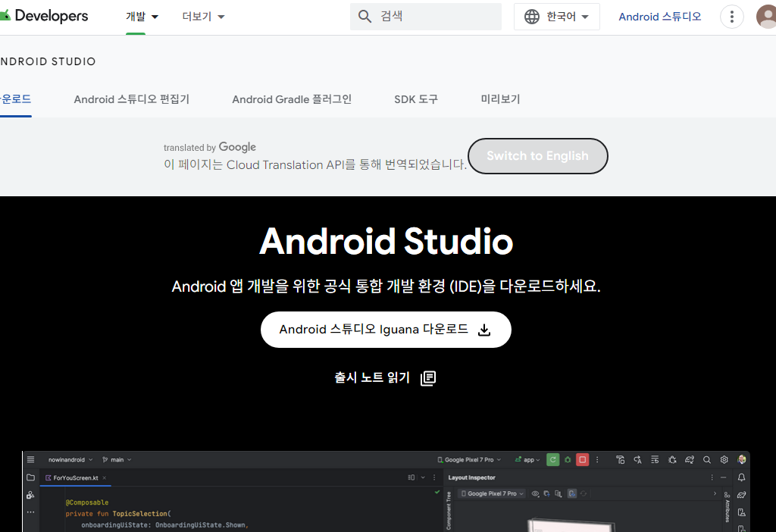Viewport: 776px width, 532px height.
Task: Click the ANDROID STUDIO section heading
Action: pos(48,61)
